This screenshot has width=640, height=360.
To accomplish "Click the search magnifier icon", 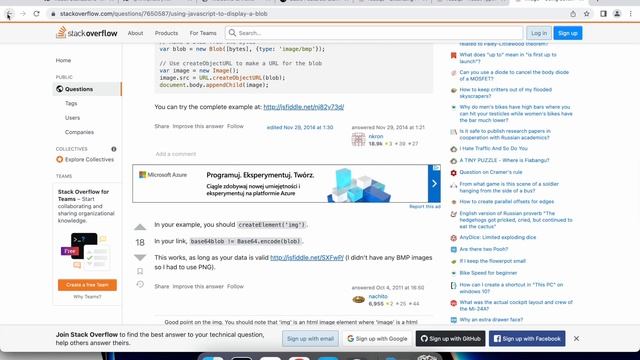I will point(232,33).
